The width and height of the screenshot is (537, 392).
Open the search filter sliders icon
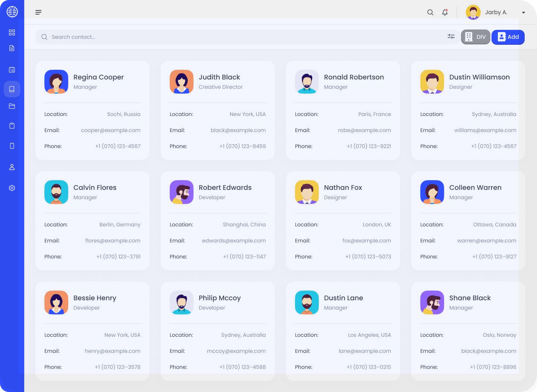451,37
